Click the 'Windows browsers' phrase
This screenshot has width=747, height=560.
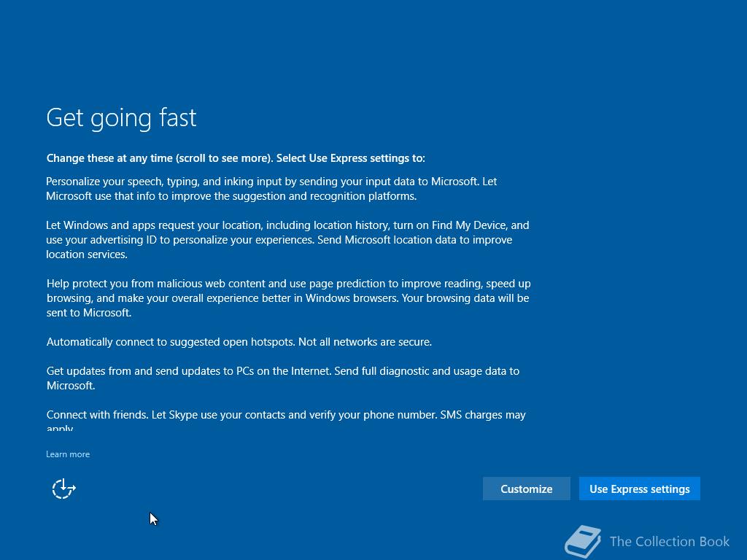coord(352,298)
